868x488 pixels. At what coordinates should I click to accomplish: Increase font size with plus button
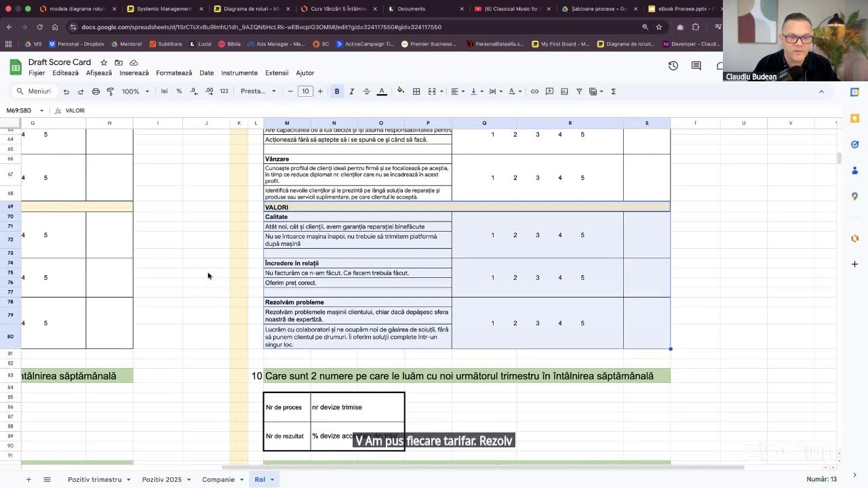point(320,91)
